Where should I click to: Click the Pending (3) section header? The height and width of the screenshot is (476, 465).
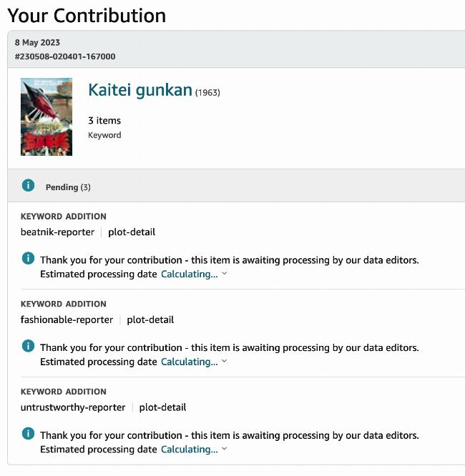[237, 186]
